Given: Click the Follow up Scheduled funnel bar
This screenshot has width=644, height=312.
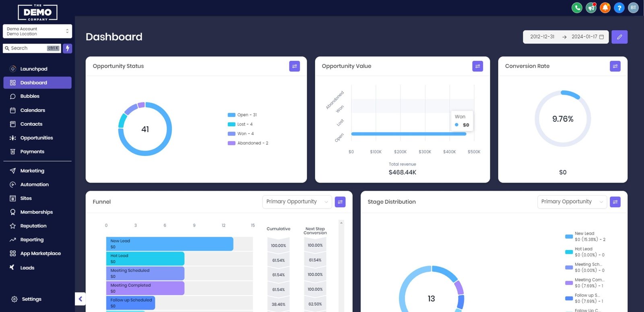Looking at the screenshot, I should tap(131, 303).
